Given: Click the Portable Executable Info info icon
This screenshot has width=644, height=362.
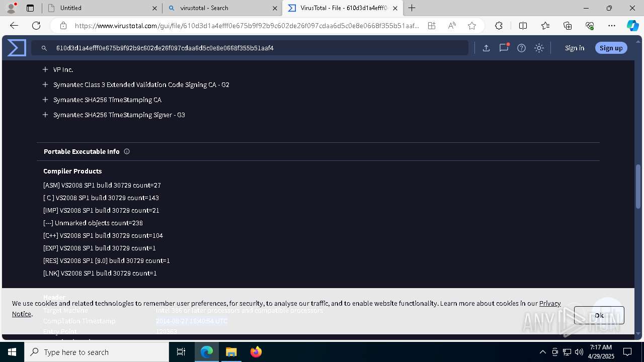Looking at the screenshot, I should (127, 151).
